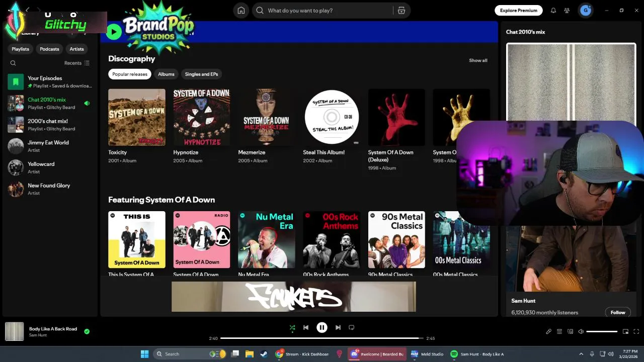Click Show all discography link
Image resolution: width=644 pixels, height=362 pixels.
click(x=478, y=60)
